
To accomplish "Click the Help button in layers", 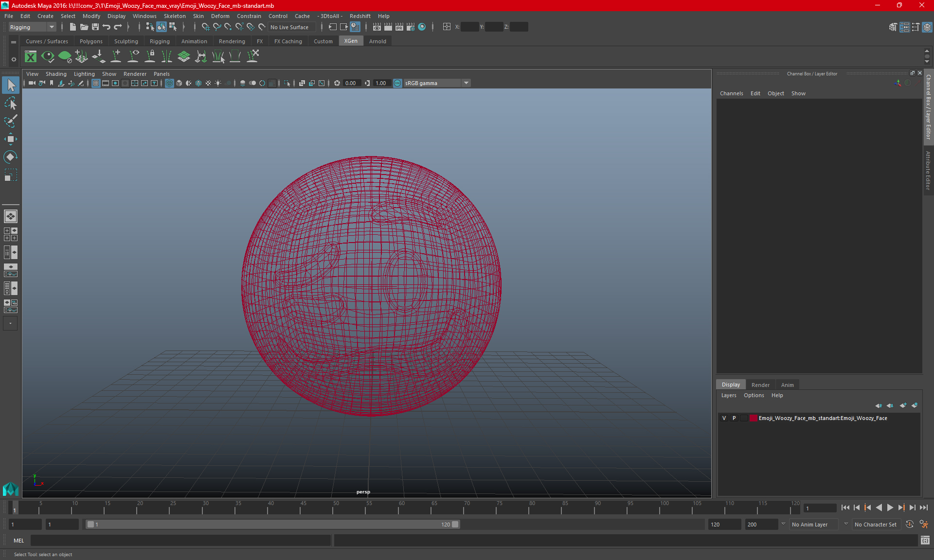I will pos(776,395).
